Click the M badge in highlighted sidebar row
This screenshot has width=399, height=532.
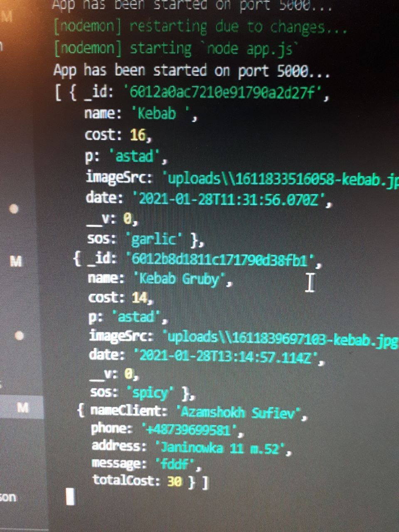(x=23, y=407)
